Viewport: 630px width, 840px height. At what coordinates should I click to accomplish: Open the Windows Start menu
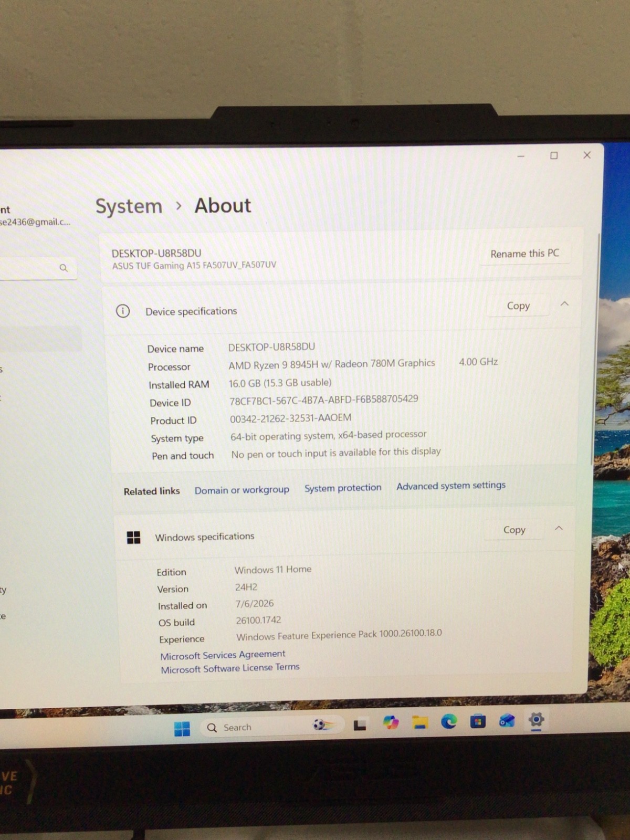182,729
